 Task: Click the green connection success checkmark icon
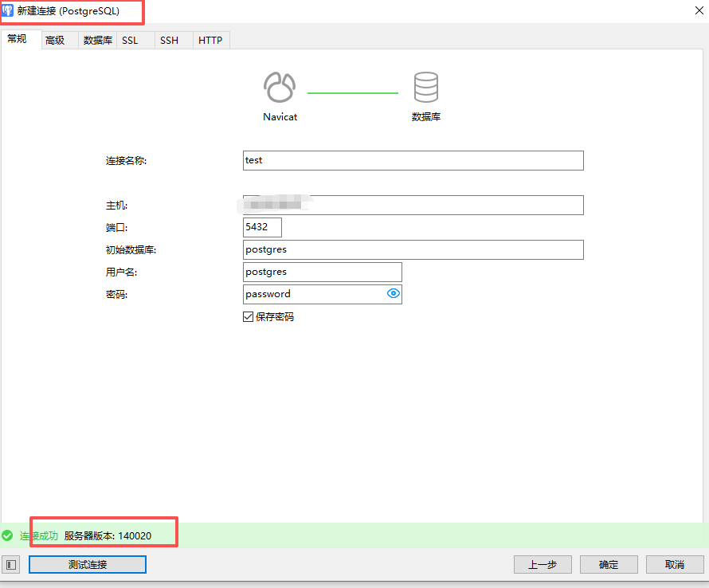pyautogui.click(x=7, y=536)
